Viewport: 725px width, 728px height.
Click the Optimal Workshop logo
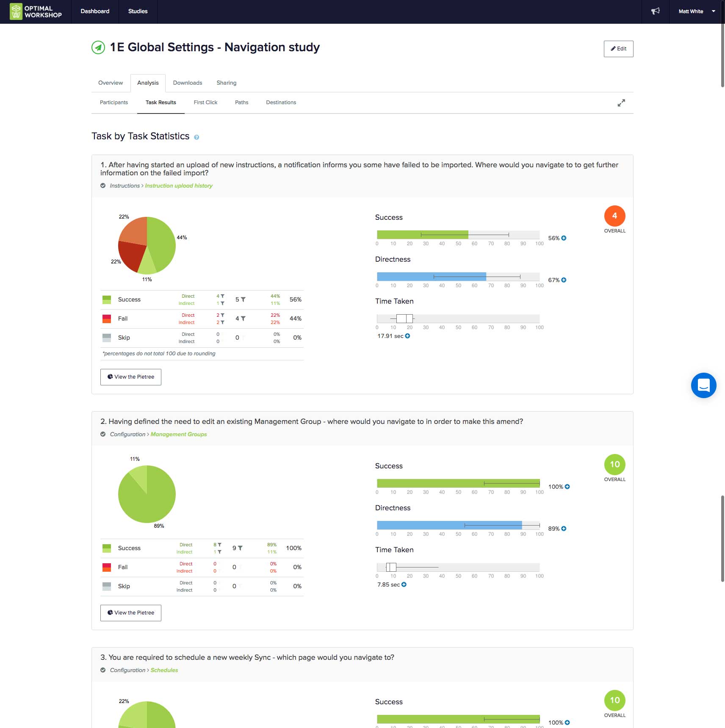[x=36, y=11]
